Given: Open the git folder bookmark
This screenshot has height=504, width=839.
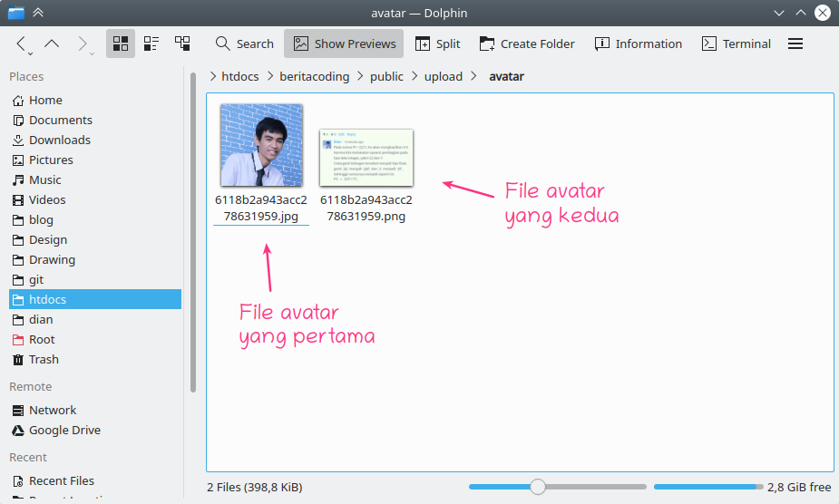Looking at the screenshot, I should [95, 280].
